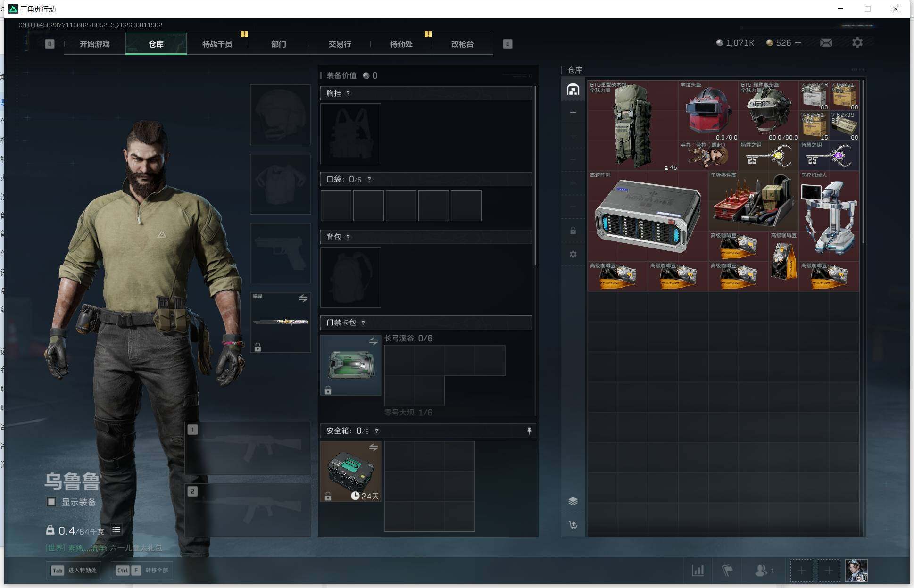The image size is (914, 588).
Task: Select the empty backpack slot
Action: [350, 277]
